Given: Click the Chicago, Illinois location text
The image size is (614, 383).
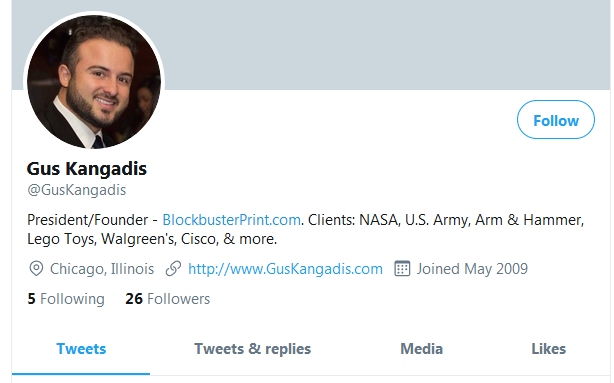Looking at the screenshot, I should click(102, 269).
